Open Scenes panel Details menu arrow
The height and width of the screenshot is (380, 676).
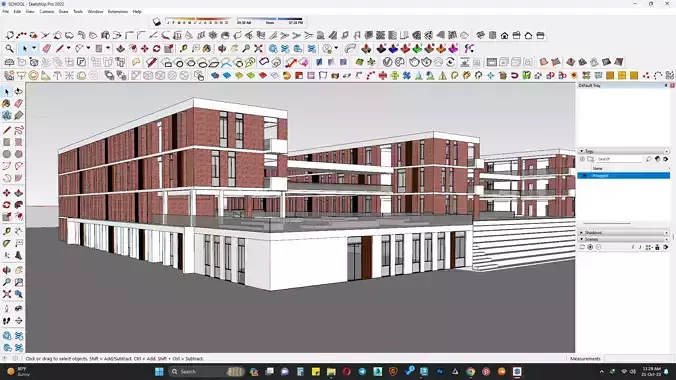pos(666,247)
